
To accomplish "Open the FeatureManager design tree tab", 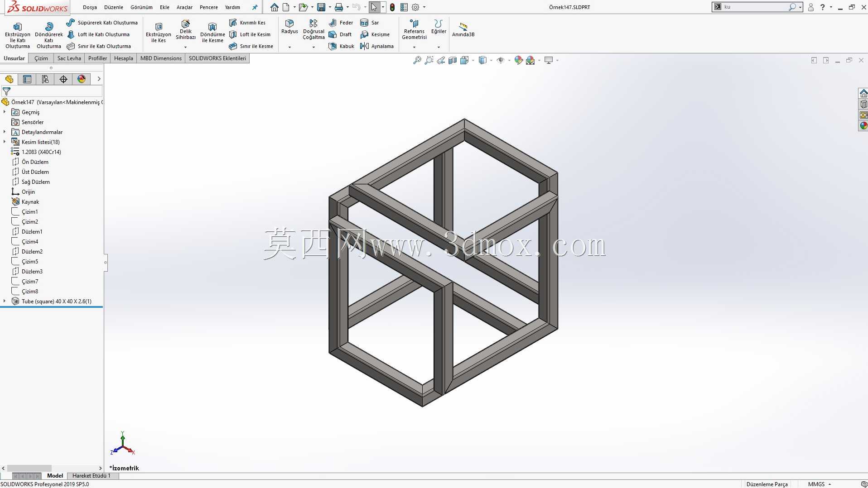I will point(9,79).
